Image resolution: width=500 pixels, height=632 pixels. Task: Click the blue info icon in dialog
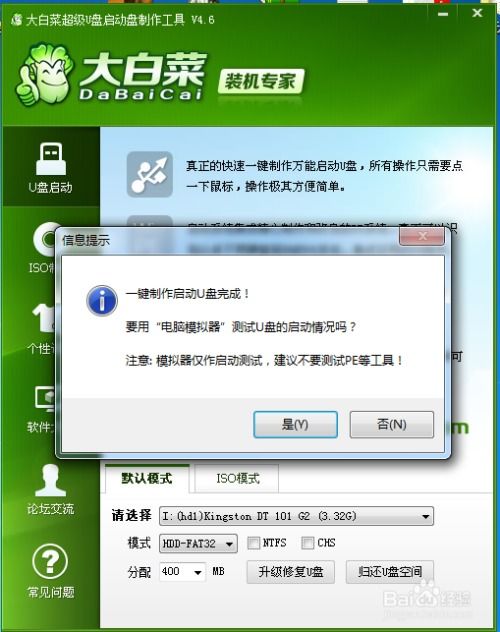point(102,301)
